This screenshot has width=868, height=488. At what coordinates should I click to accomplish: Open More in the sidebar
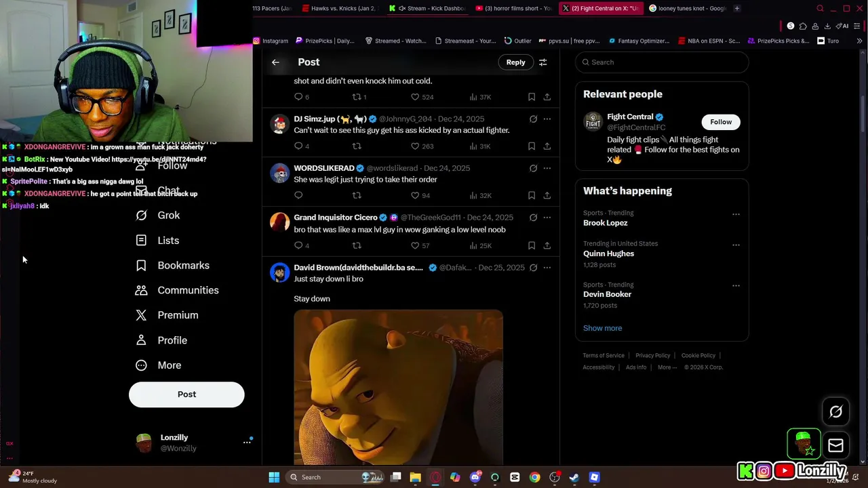point(158,365)
